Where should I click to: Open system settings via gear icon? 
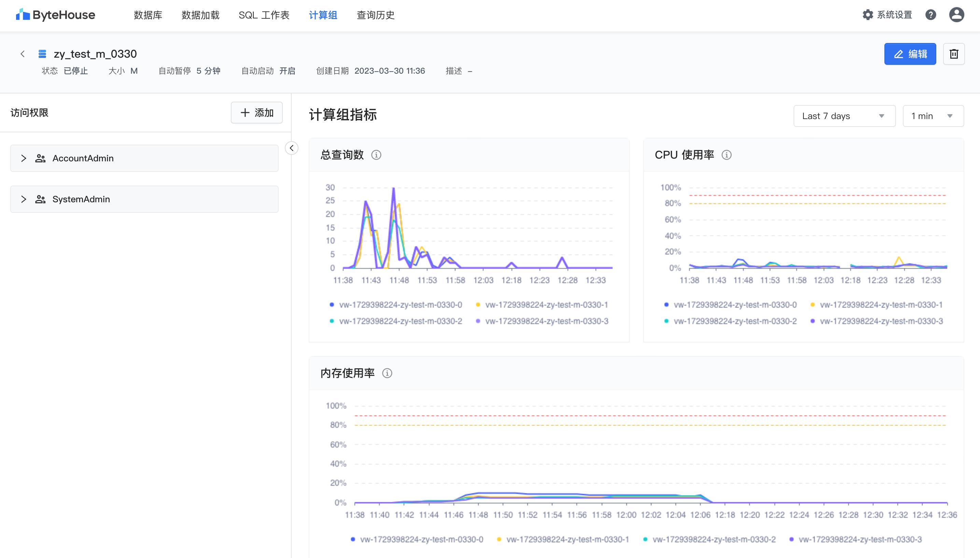pyautogui.click(x=868, y=15)
